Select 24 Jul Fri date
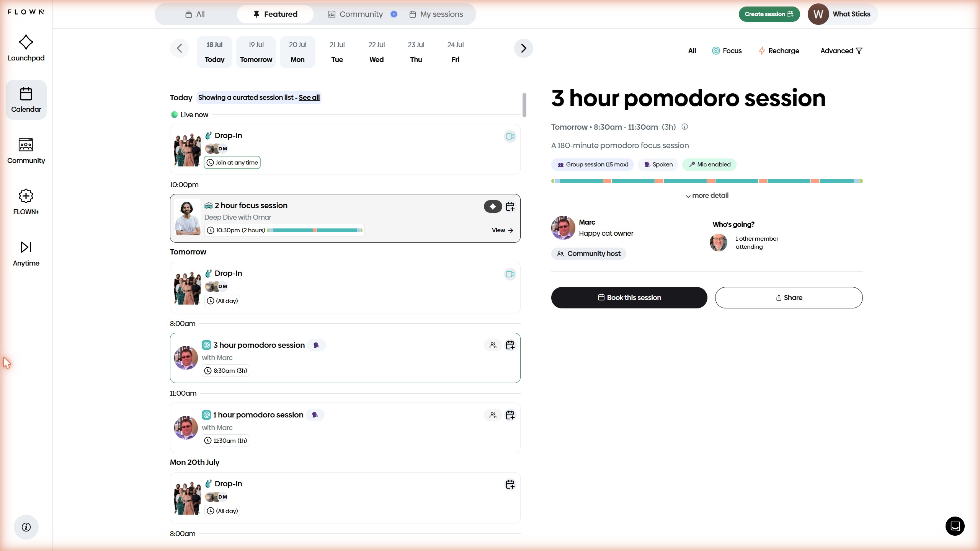Viewport: 980px width, 551px height. [x=455, y=52]
